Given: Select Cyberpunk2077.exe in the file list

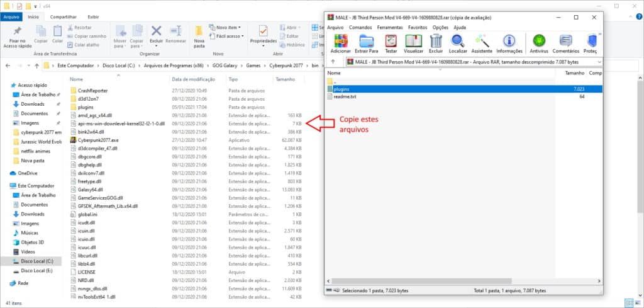Looking at the screenshot, I should tap(98, 140).
